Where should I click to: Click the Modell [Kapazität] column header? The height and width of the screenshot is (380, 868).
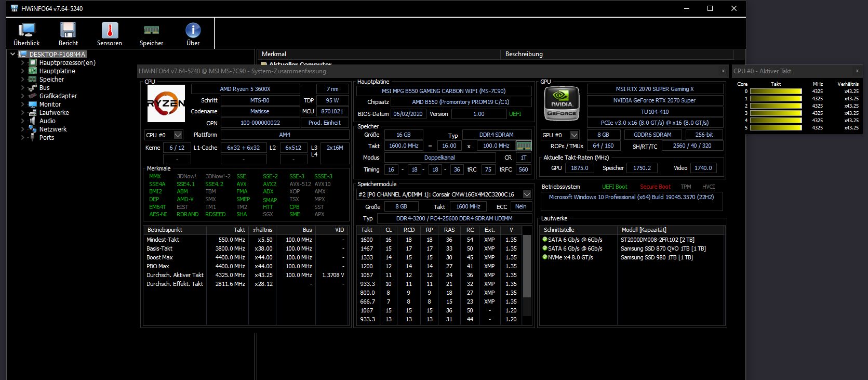pyautogui.click(x=671, y=230)
